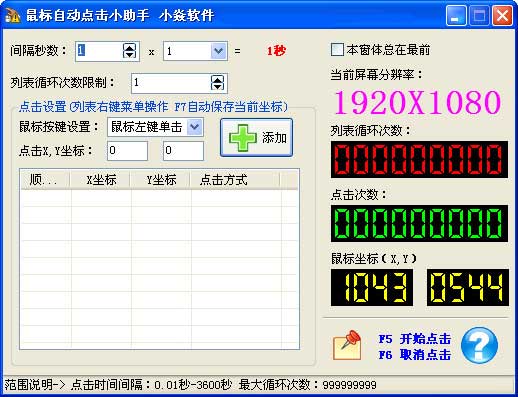Image resolution: width=518 pixels, height=397 pixels.
Task: Enable the 本窗体总在最前 checkbox
Action: click(337, 50)
